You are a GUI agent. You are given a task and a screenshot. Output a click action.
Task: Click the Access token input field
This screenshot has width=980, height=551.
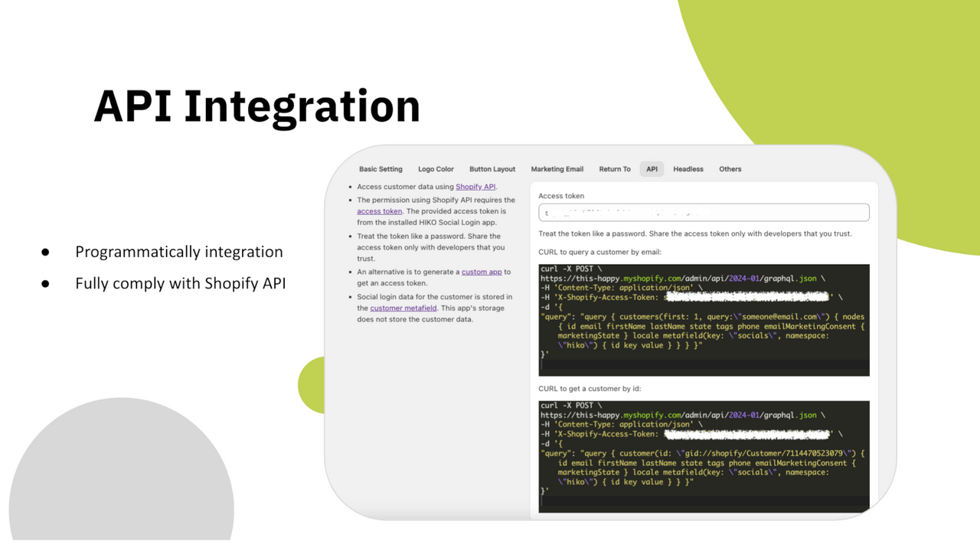pos(703,212)
